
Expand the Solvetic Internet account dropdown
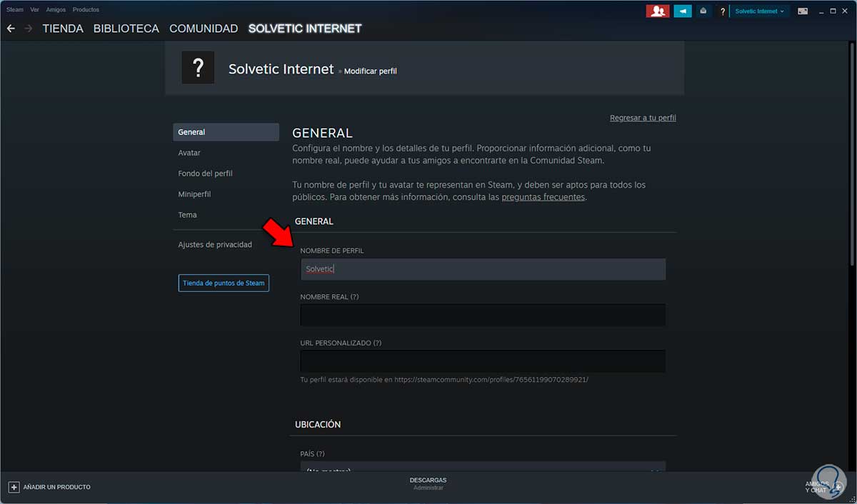760,11
